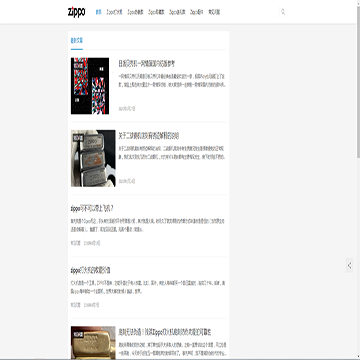Click the left-arrow icon on the right edge of the page

tap(349, 265)
